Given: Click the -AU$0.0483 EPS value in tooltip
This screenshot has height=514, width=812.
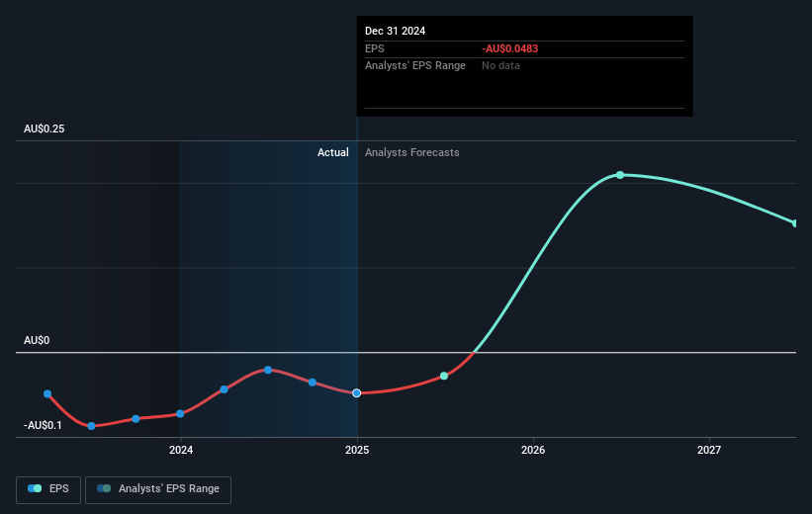Looking at the screenshot, I should pos(510,48).
